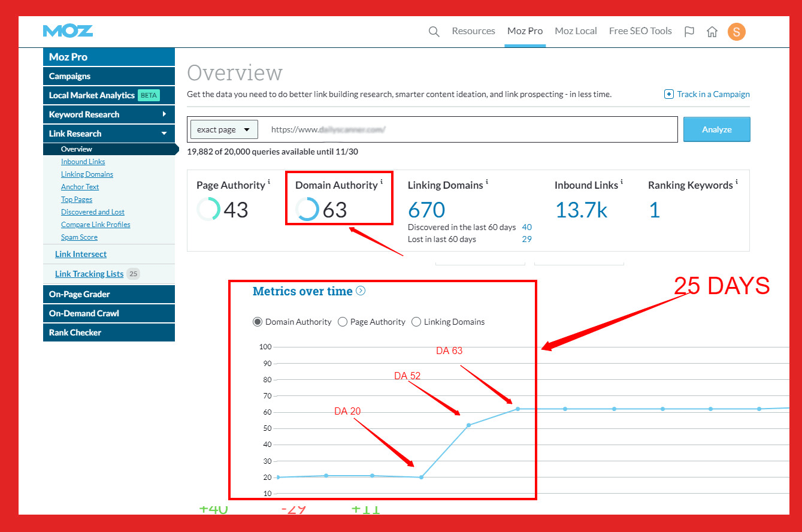Image resolution: width=802 pixels, height=532 pixels.
Task: Click the 670 linking domains value
Action: tap(426, 210)
